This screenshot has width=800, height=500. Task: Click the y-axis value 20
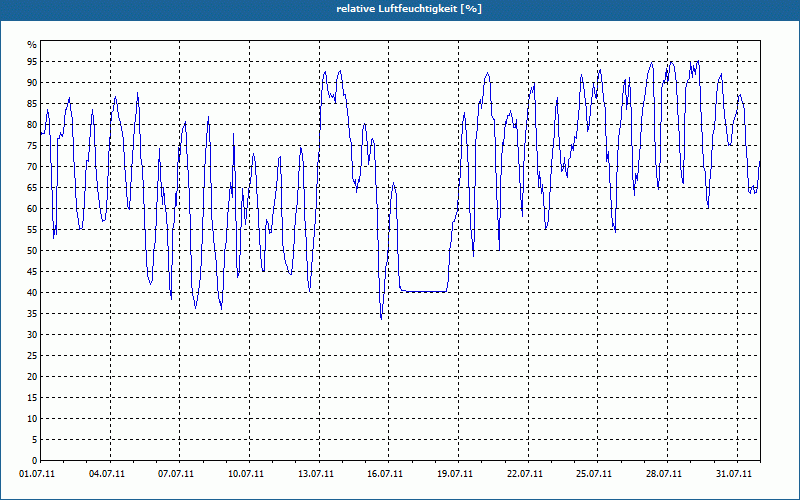(32, 377)
